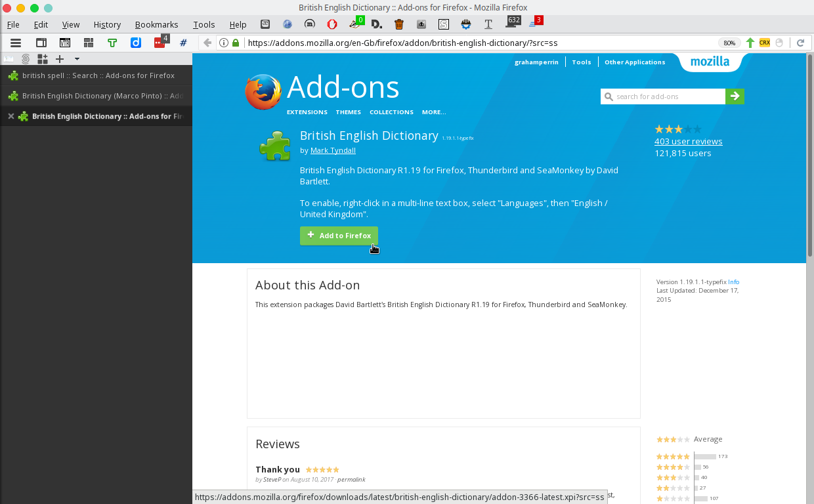This screenshot has height=504, width=814.
Task: Open the Tools link in the site header
Action: 582,62
